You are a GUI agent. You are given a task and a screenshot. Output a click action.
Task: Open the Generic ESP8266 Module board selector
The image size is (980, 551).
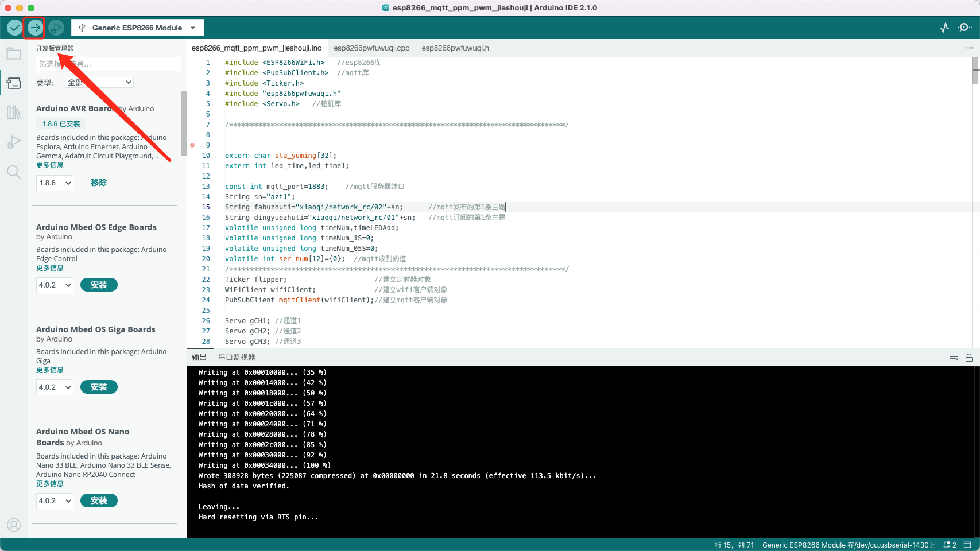[137, 28]
